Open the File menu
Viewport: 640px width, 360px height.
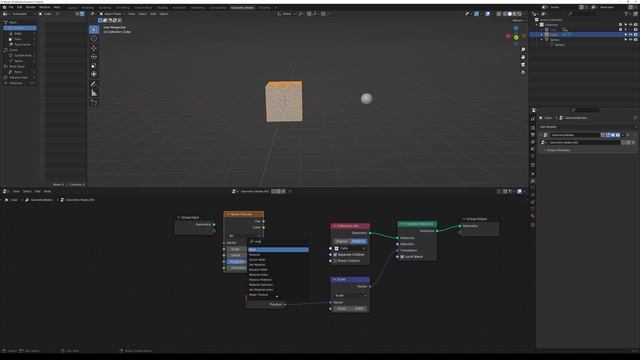[11, 7]
